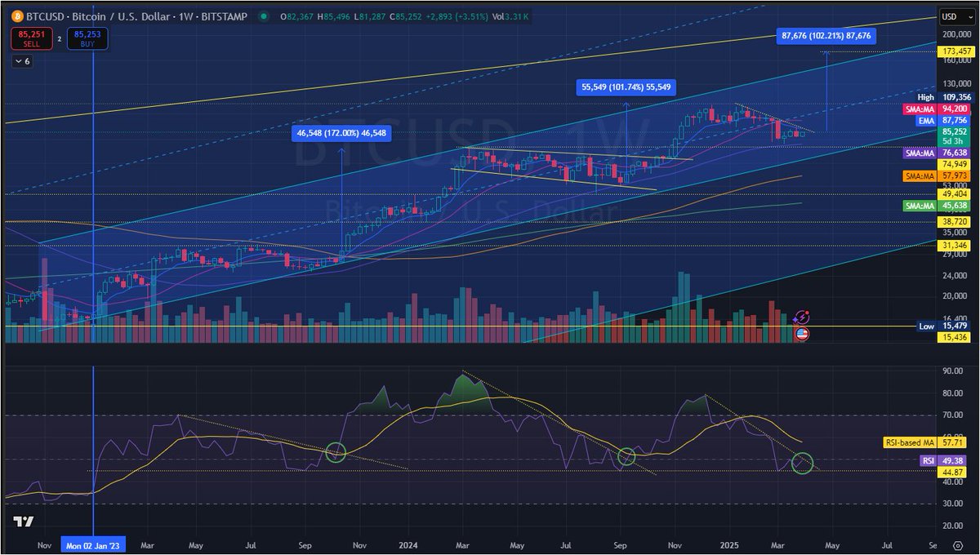Image resolution: width=980 pixels, height=555 pixels.
Task: Click the yellow 49,404 price label
Action: 955,194
